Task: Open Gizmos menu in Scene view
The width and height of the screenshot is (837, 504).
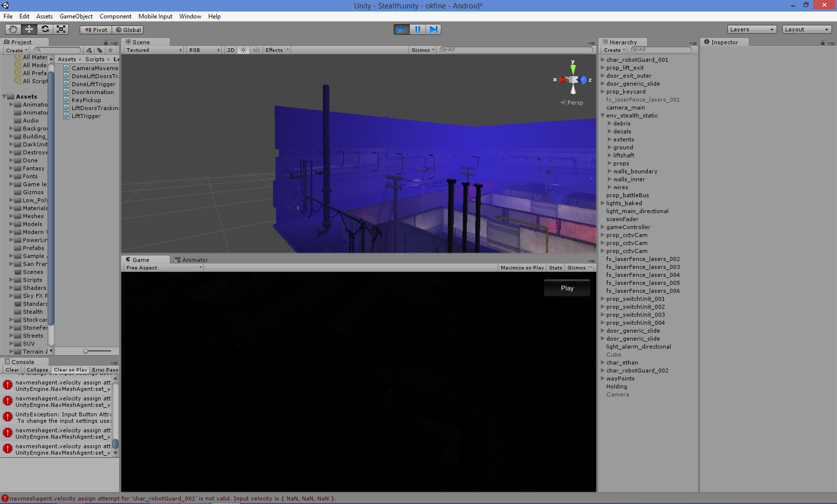Action: tap(423, 50)
